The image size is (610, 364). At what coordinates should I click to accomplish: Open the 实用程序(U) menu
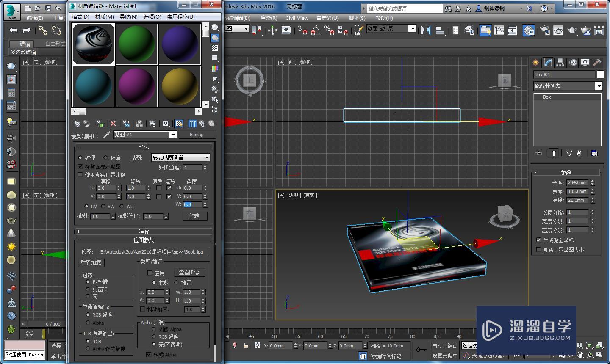[181, 17]
